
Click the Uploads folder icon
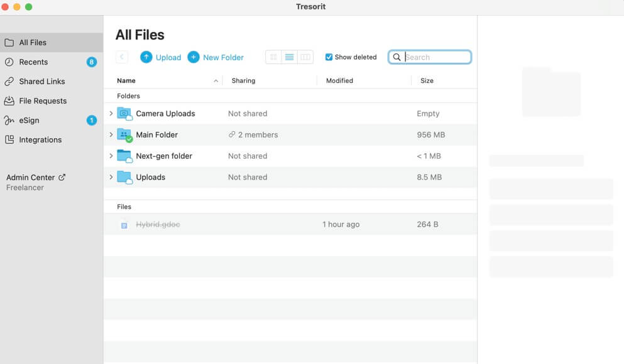point(124,177)
